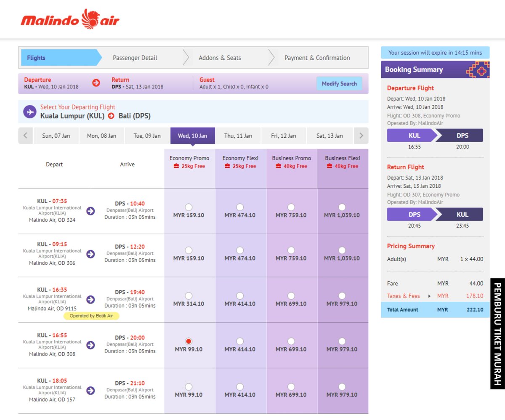Image resolution: width=505 pixels, height=420 pixels.
Task: Select the Mon, 08 Jan date tab
Action: (101, 136)
